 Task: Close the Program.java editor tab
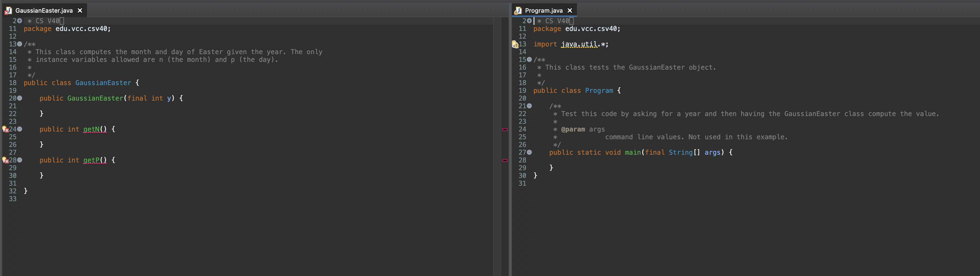(x=570, y=11)
